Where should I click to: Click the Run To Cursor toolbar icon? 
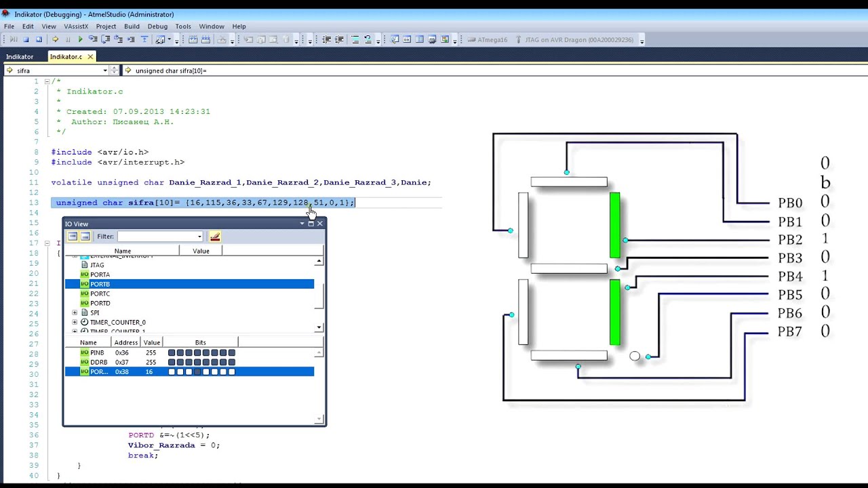(x=131, y=39)
